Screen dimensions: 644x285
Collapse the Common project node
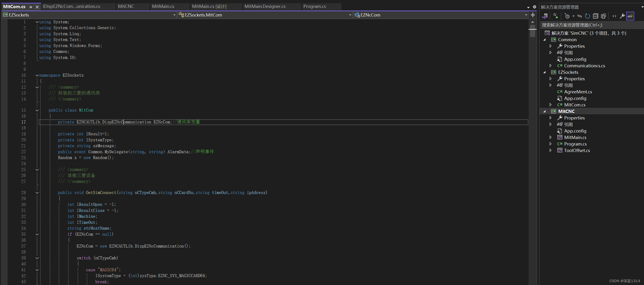pos(544,40)
